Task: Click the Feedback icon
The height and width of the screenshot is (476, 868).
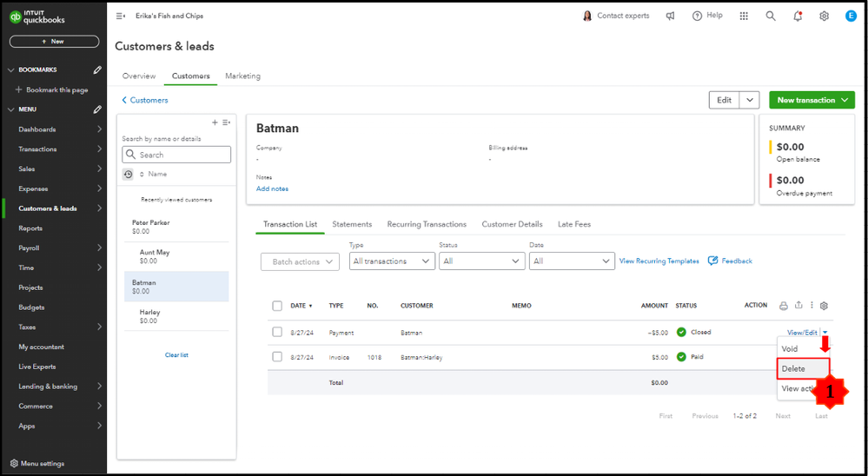Action: click(713, 261)
